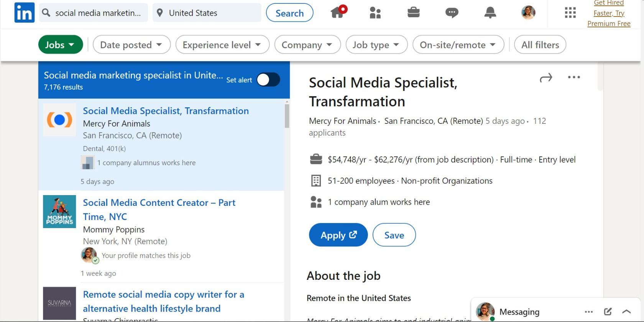
Task: Click profile match avatar in Mommy Poppins listing
Action: point(89,255)
